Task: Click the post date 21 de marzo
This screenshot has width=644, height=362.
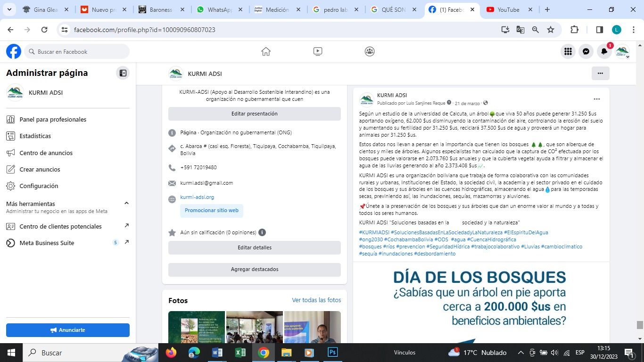Action: (467, 103)
